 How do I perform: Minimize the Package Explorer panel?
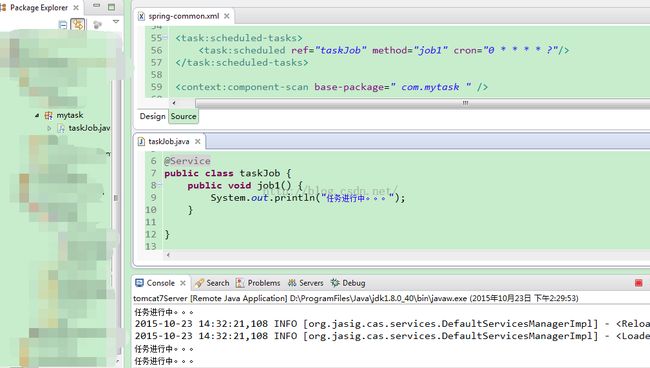point(96,6)
